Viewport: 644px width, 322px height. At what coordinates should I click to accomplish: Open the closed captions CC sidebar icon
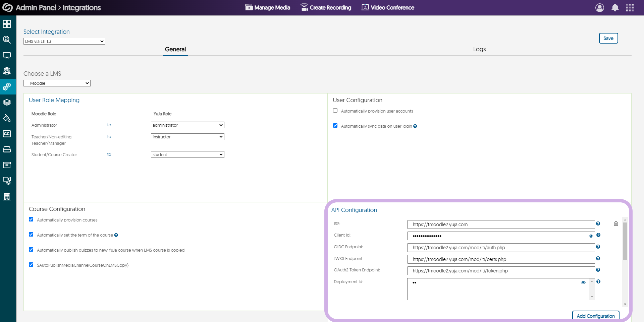pos(7,134)
